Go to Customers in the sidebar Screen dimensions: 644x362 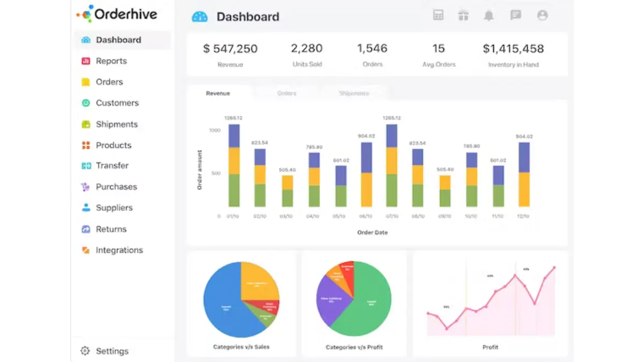click(x=117, y=103)
